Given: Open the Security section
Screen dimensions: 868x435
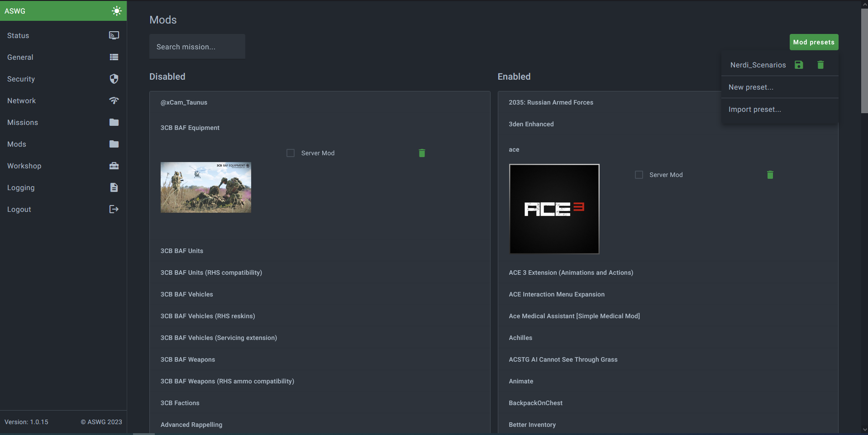Looking at the screenshot, I should (63, 79).
